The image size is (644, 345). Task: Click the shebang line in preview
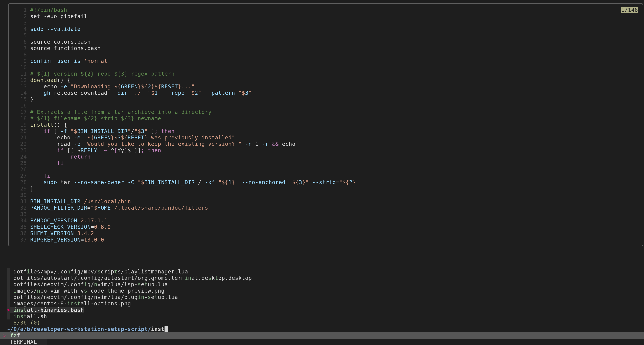pyautogui.click(x=49, y=10)
